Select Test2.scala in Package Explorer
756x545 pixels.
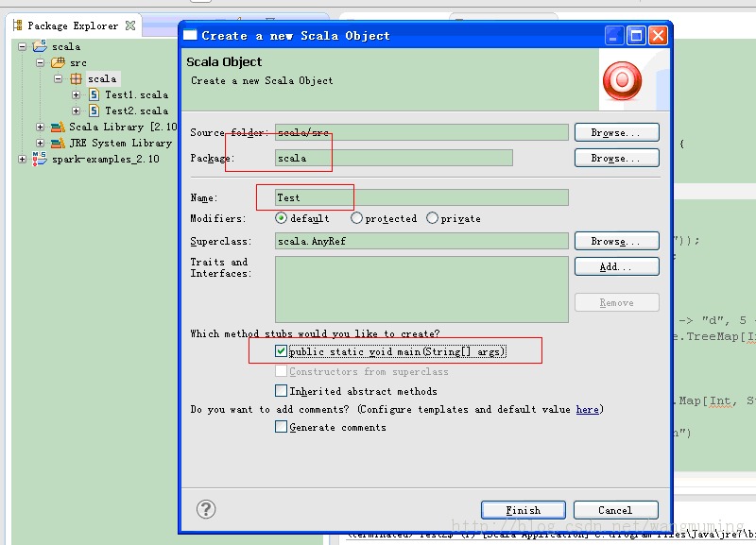(137, 111)
